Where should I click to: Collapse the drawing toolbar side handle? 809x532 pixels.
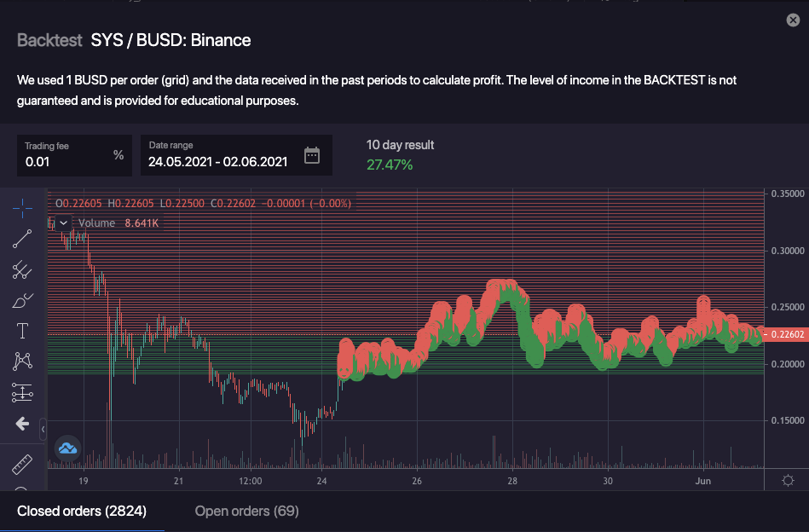(43, 429)
